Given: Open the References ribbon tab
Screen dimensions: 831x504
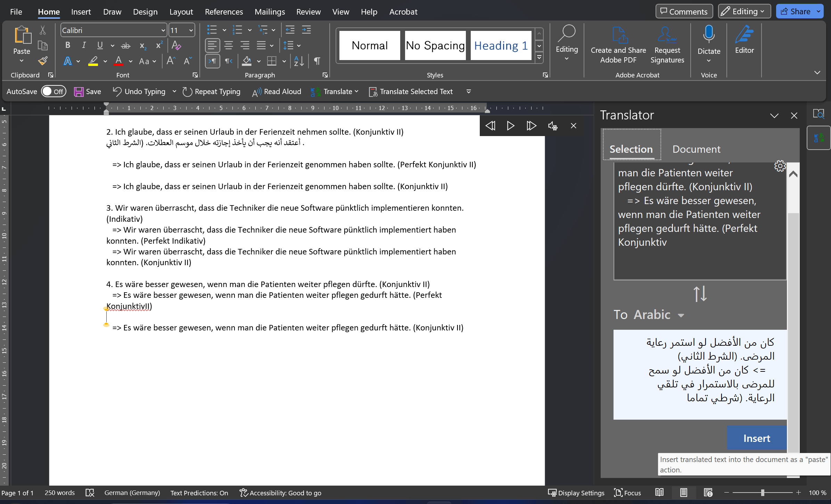Looking at the screenshot, I should coord(224,12).
